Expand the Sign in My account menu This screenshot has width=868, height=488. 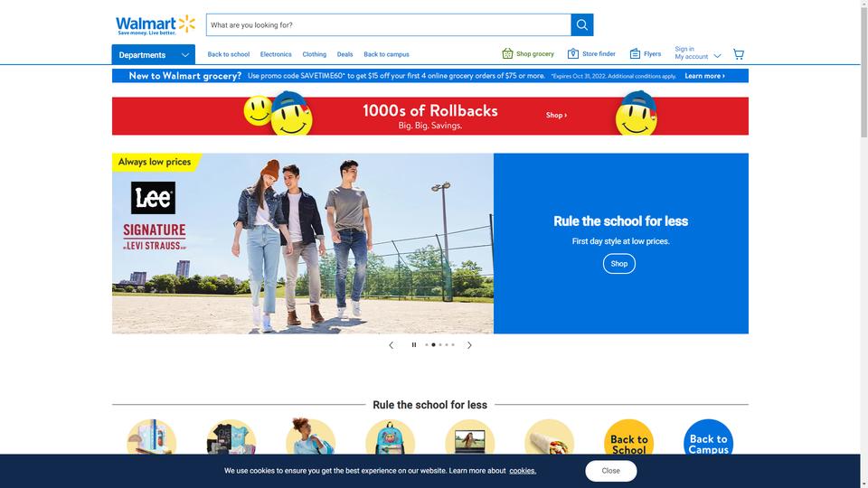pyautogui.click(x=697, y=53)
